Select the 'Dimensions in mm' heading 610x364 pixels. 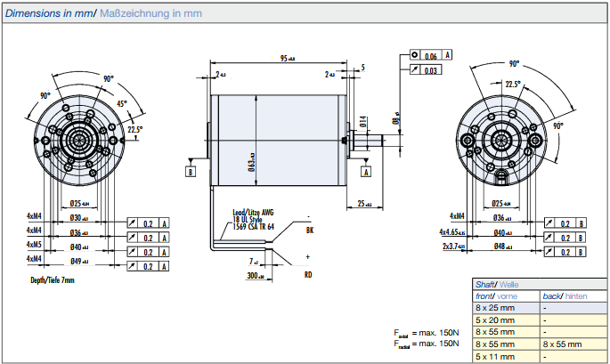(48, 14)
